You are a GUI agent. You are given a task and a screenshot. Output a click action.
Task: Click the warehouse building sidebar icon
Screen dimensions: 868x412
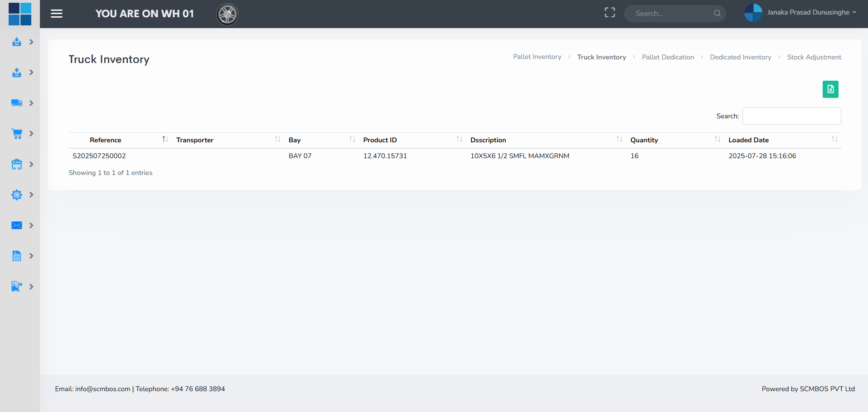click(x=17, y=165)
